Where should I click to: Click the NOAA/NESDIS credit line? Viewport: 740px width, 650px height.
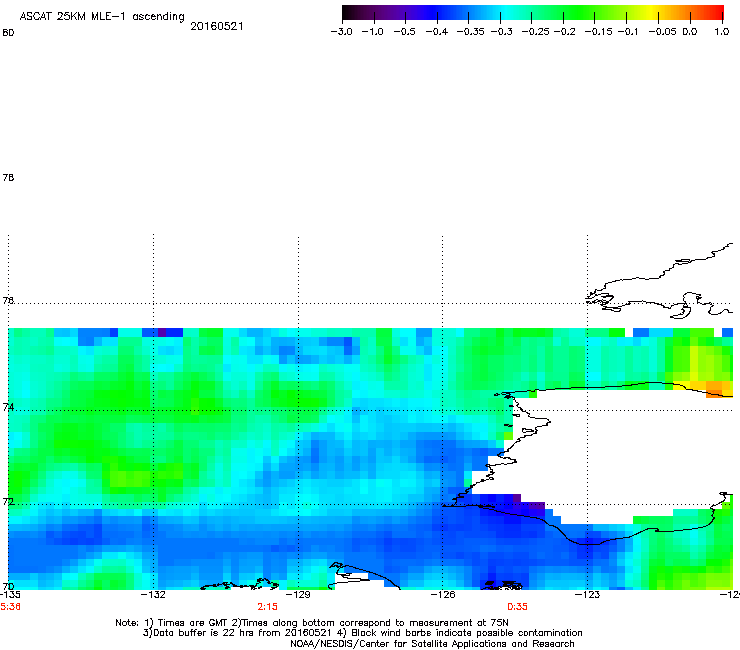coord(432,644)
